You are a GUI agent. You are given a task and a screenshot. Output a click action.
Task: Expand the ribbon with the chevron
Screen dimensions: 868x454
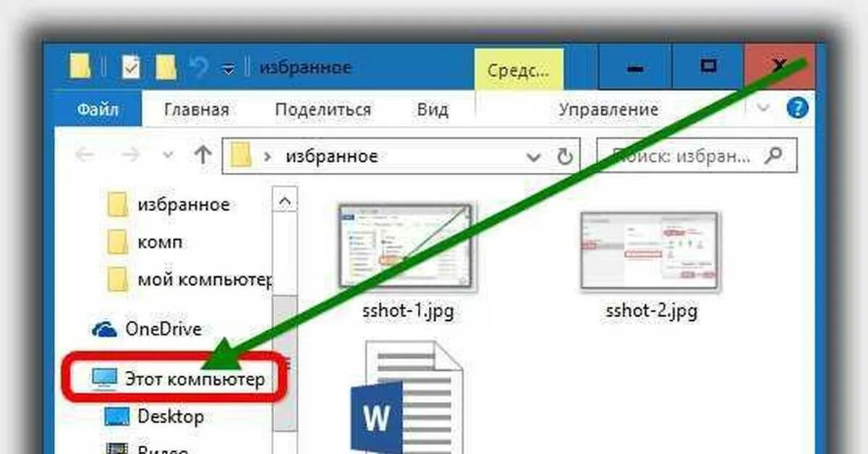763,108
